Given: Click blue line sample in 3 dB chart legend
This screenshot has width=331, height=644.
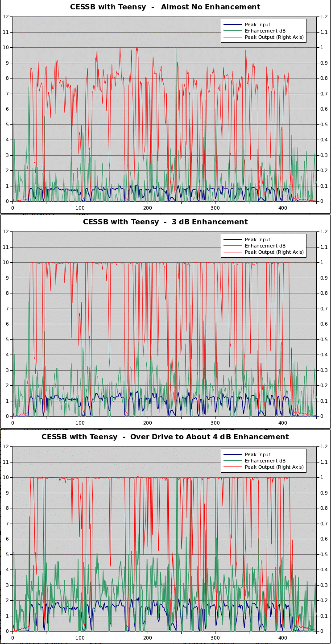Looking at the screenshot, I should click(x=232, y=240).
